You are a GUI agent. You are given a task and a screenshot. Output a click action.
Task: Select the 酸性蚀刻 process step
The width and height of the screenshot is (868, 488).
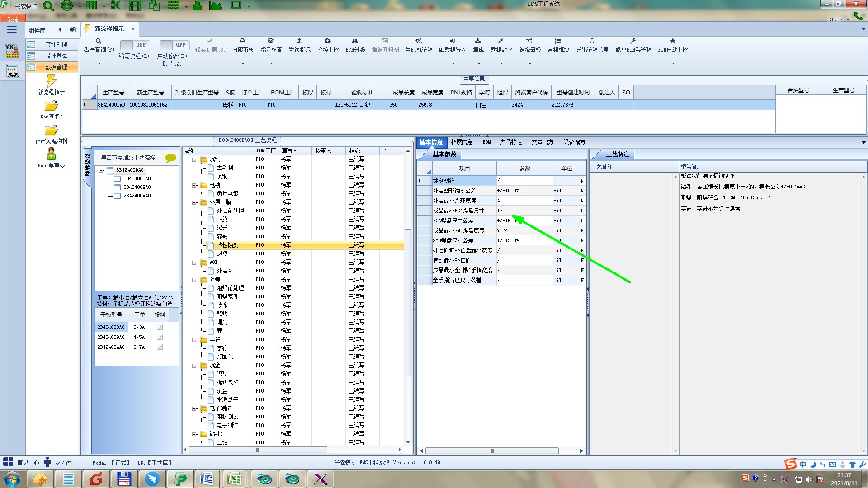[x=227, y=245]
